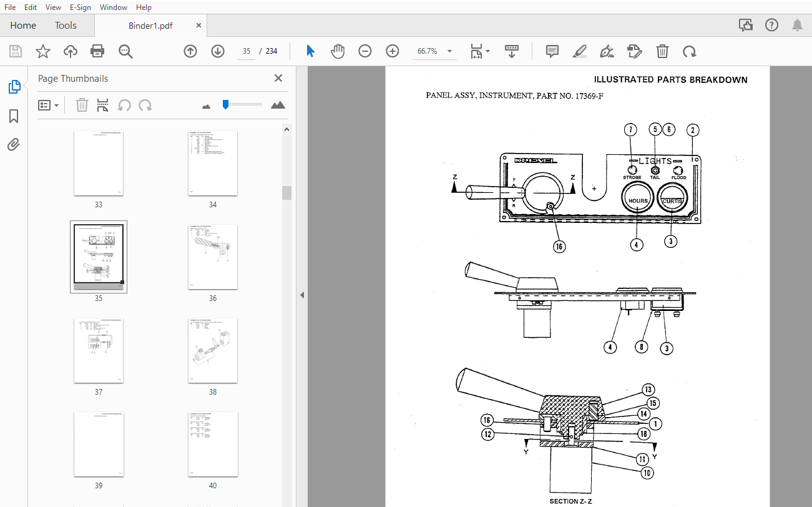Select page 40 thumbnail
The width and height of the screenshot is (812, 507).
[x=213, y=445]
